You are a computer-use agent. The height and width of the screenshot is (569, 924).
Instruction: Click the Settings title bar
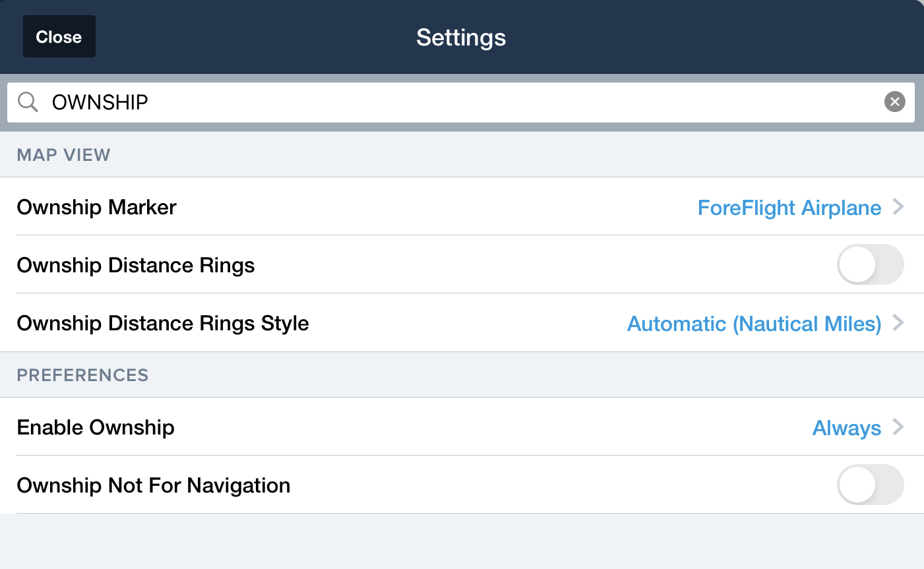coord(461,37)
